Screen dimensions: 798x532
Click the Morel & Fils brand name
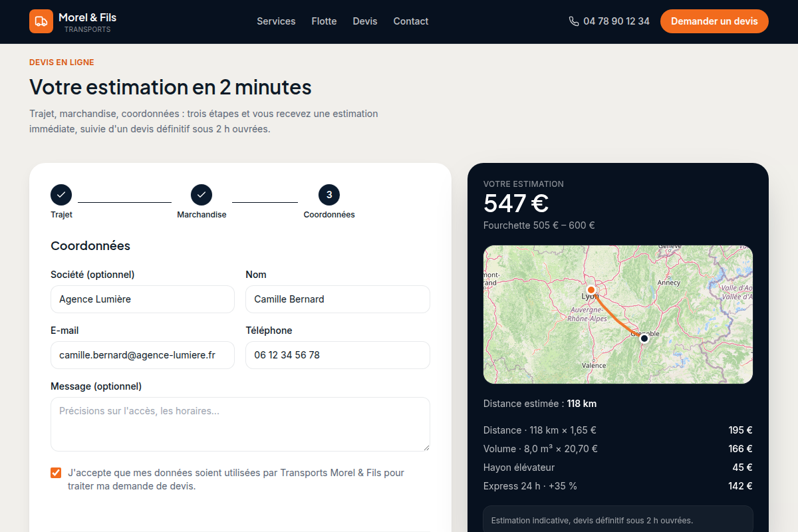click(87, 17)
